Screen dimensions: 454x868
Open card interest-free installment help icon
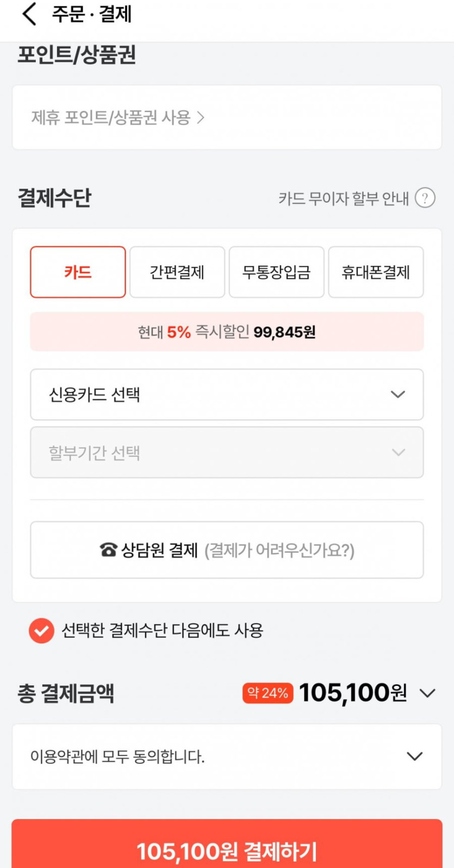(x=425, y=198)
